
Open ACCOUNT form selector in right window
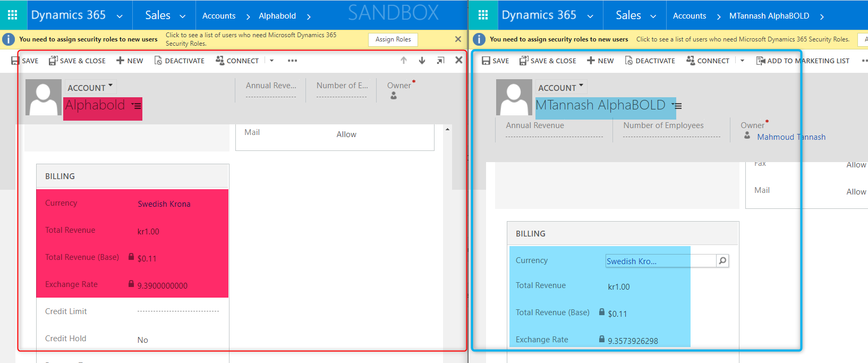point(561,87)
